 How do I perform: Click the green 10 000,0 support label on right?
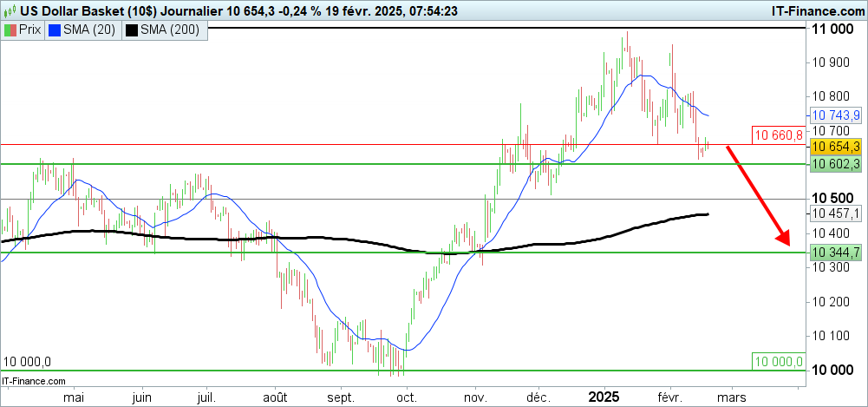pos(778,361)
